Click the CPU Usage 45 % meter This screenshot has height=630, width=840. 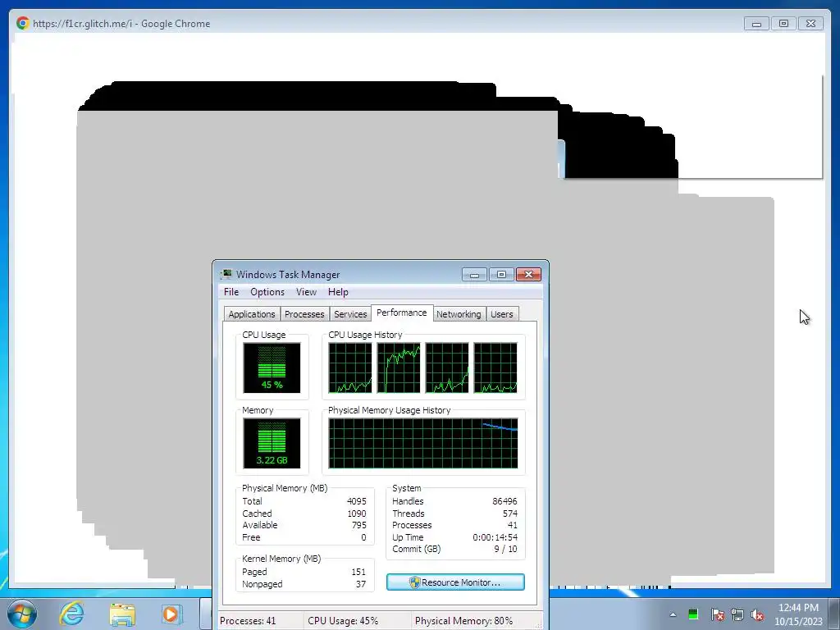pyautogui.click(x=272, y=368)
